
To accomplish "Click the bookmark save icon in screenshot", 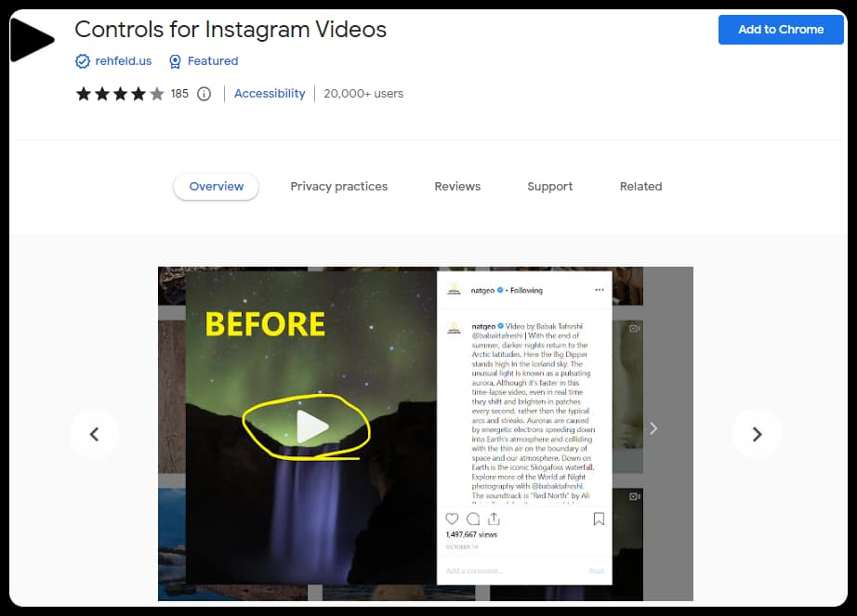I will coord(599,518).
